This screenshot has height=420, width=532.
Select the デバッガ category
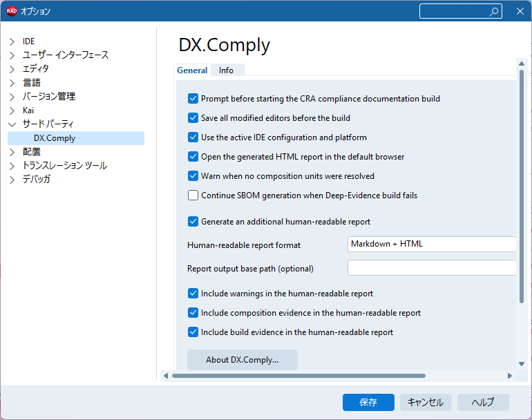(37, 179)
